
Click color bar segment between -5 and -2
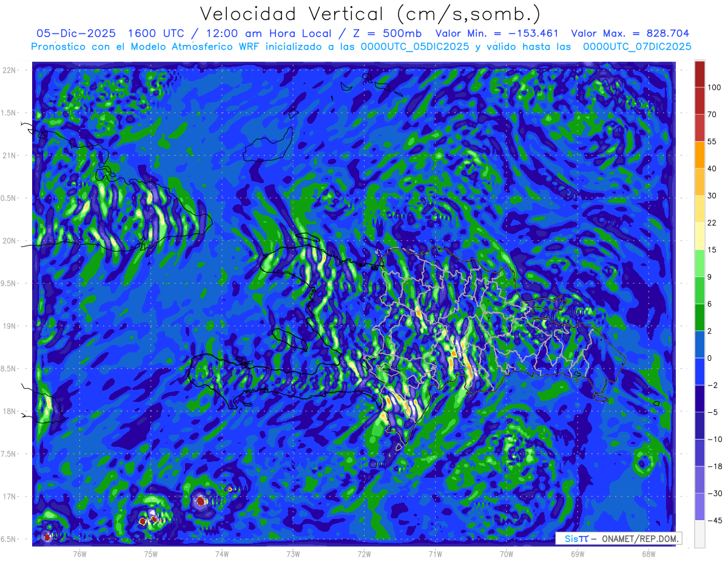(x=699, y=398)
